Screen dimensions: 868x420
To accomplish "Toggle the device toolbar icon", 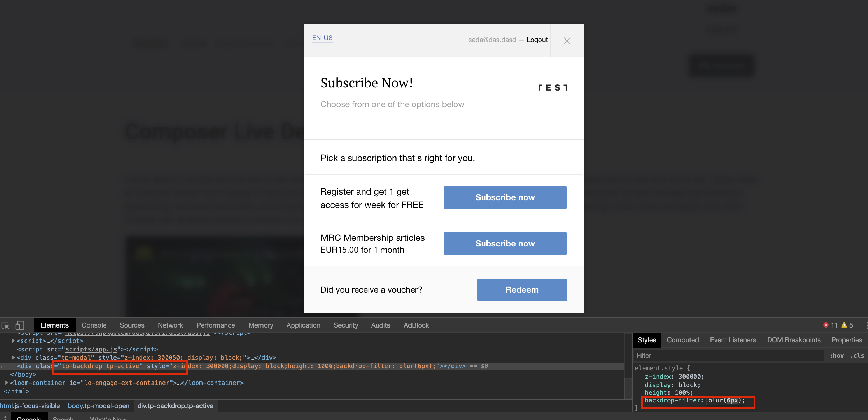I will (20, 325).
